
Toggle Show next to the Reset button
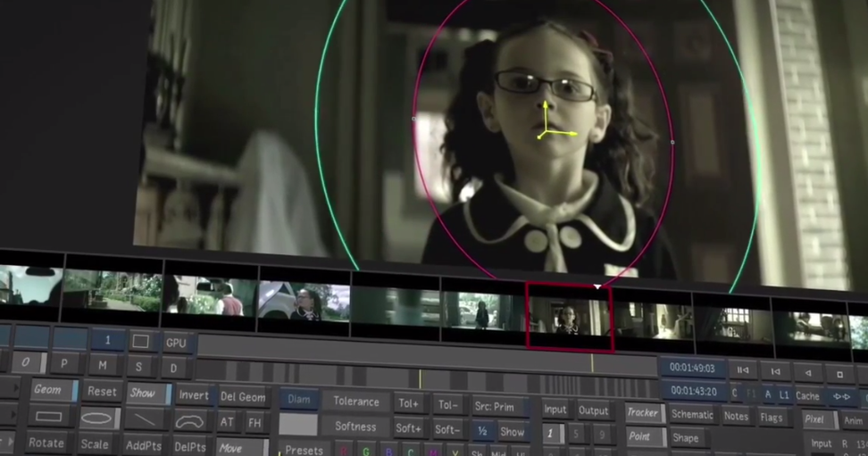coord(148,394)
